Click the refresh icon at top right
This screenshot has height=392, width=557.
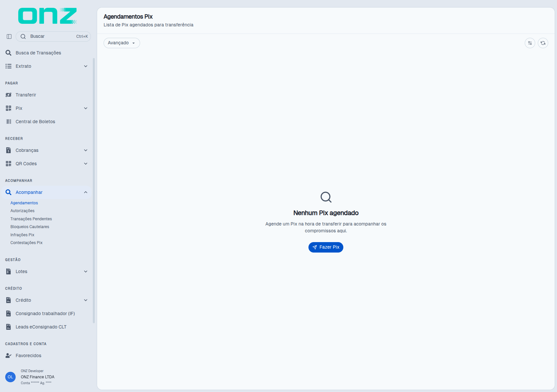(x=543, y=43)
